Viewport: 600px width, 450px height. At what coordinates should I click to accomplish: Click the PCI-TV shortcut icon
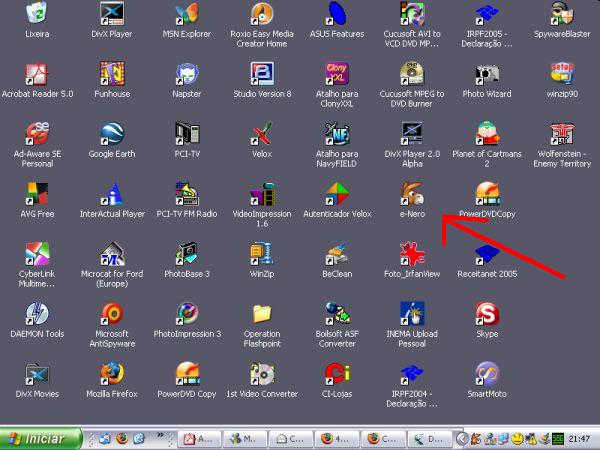point(187,133)
